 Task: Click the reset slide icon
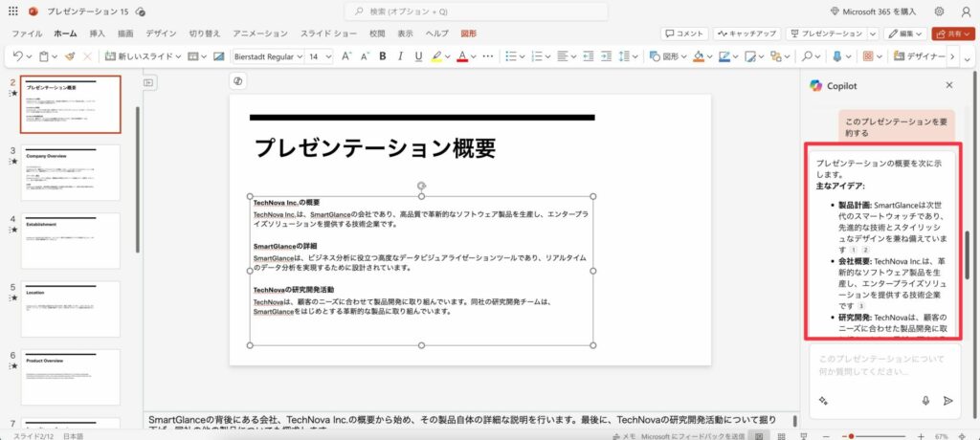tap(219, 56)
